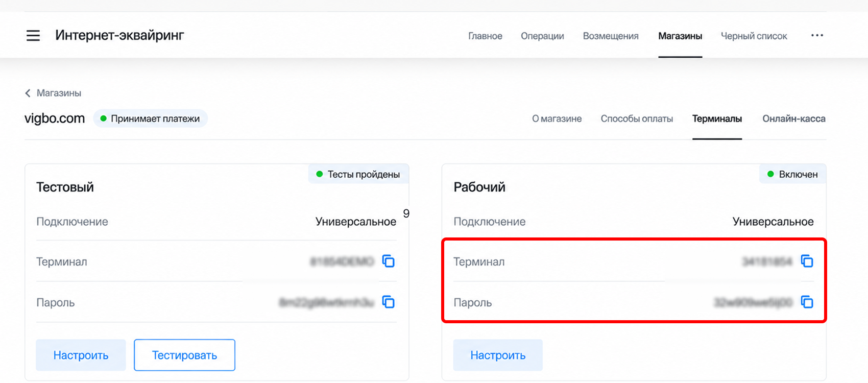
Task: Open the Главное tab
Action: pyautogui.click(x=485, y=36)
